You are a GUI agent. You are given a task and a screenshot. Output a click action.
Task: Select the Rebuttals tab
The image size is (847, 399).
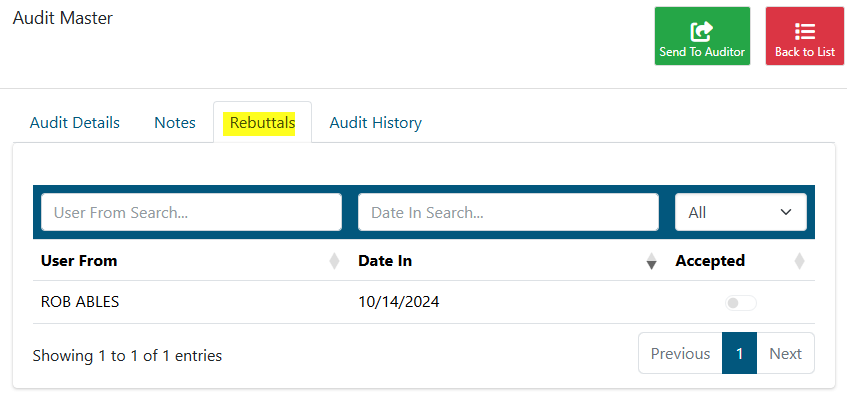[x=263, y=123]
